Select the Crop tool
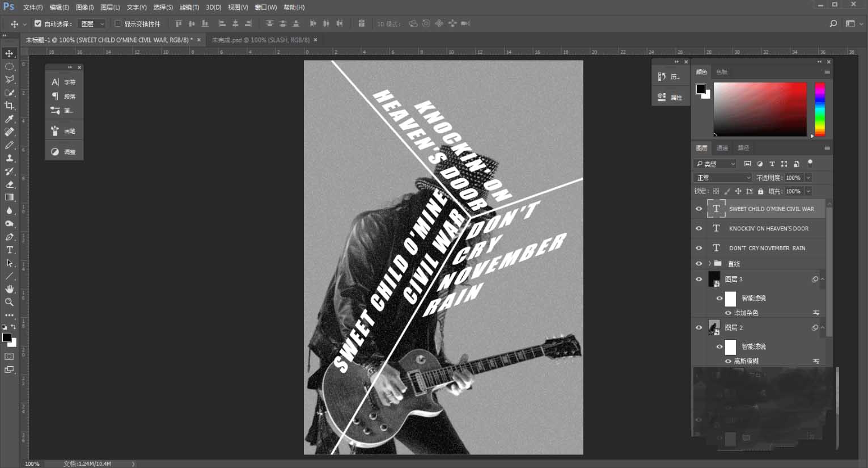Viewport: 868px width, 468px height. click(x=9, y=106)
